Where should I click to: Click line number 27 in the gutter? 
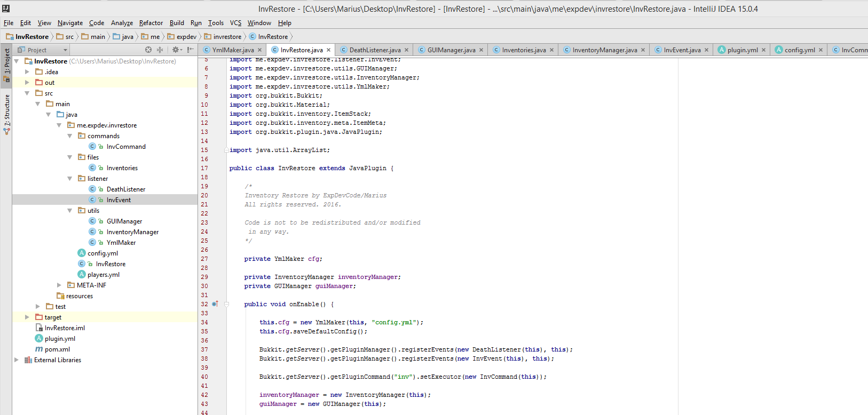tap(204, 259)
